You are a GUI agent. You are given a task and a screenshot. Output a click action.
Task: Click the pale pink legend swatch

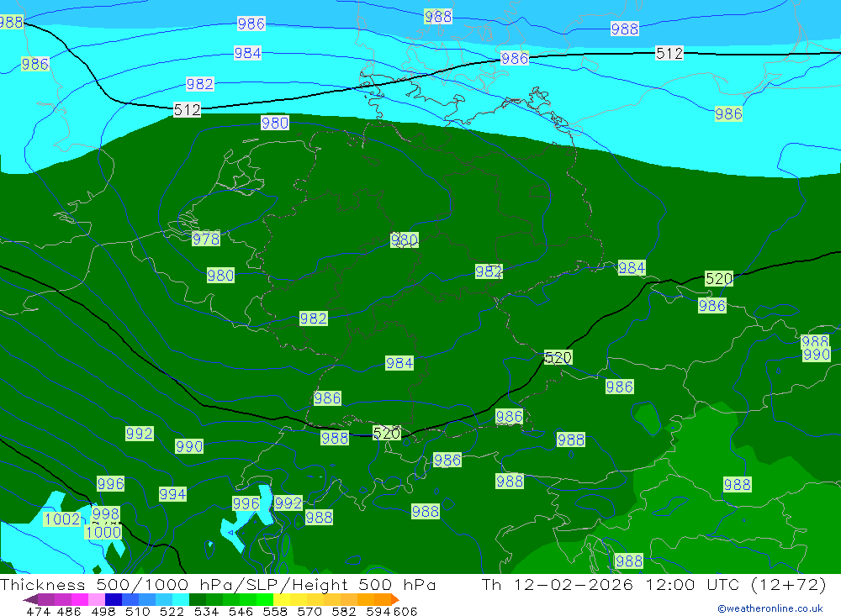point(97,599)
